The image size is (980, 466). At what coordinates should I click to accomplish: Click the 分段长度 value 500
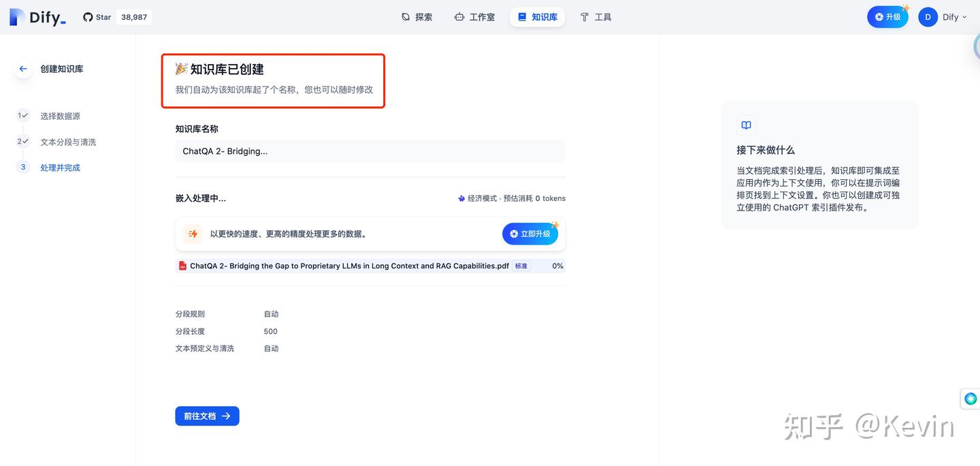point(271,331)
